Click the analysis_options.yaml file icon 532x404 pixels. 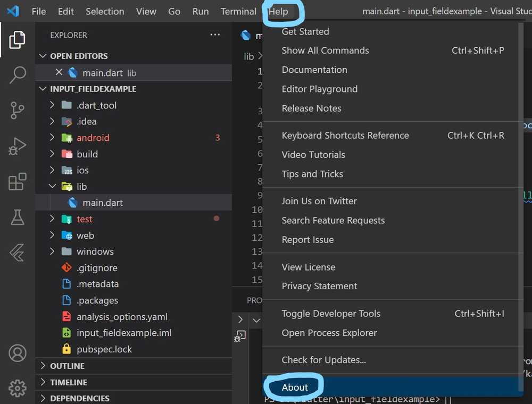click(66, 316)
